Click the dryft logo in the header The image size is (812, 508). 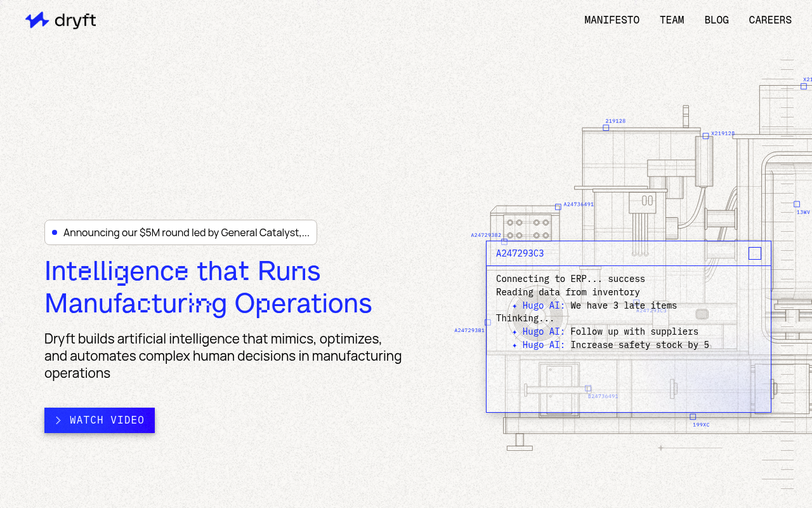[x=61, y=20]
